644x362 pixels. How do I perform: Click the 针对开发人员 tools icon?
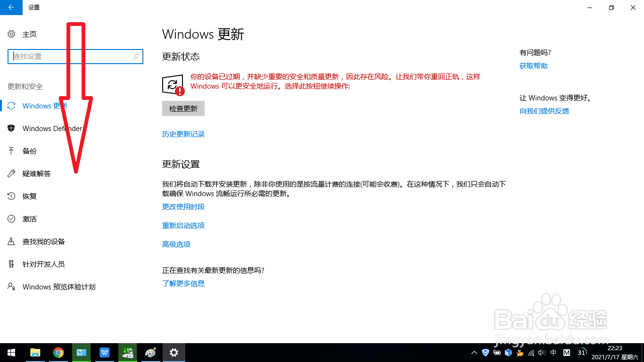click(12, 264)
